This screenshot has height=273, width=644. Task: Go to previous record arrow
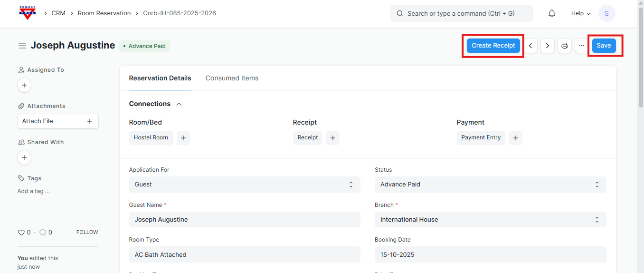tap(530, 46)
